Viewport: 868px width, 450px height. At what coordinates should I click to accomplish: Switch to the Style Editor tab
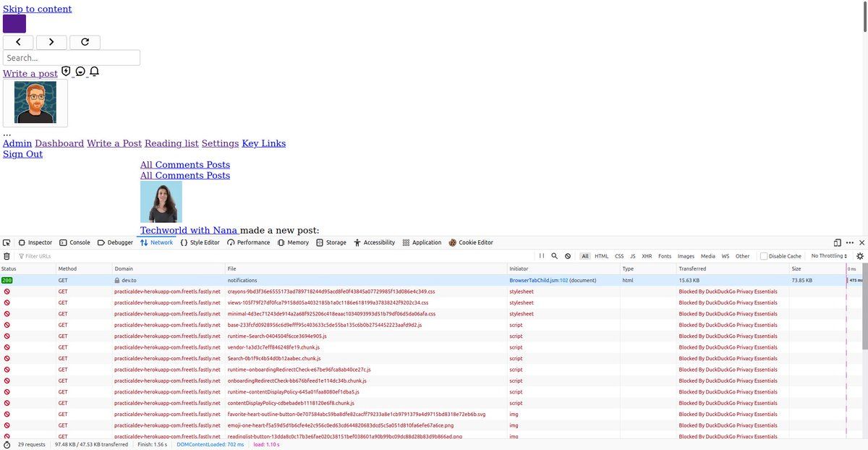(200, 243)
